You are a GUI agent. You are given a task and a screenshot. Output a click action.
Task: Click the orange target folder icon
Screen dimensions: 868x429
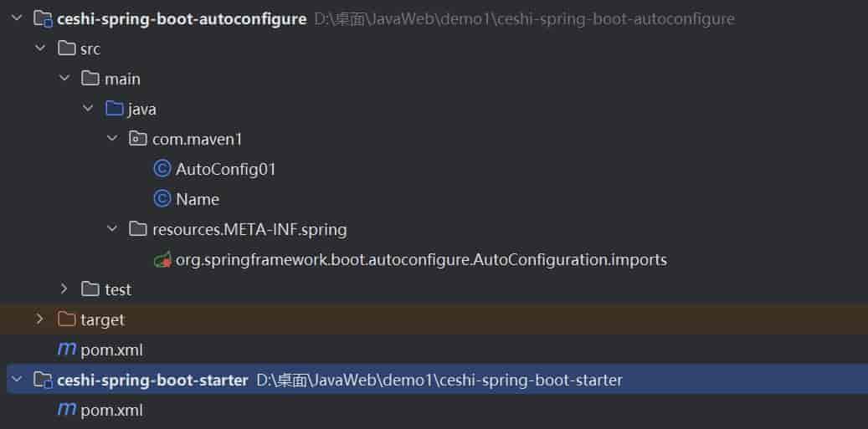pyautogui.click(x=67, y=319)
